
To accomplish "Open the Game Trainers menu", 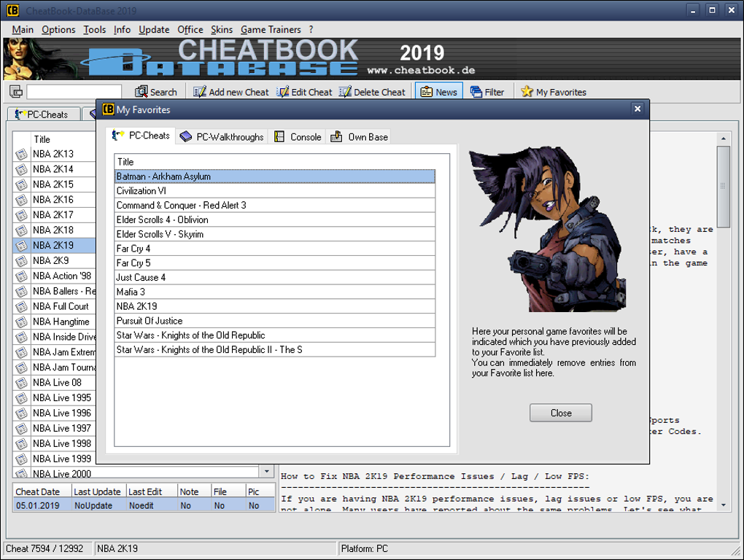I will pos(271,29).
